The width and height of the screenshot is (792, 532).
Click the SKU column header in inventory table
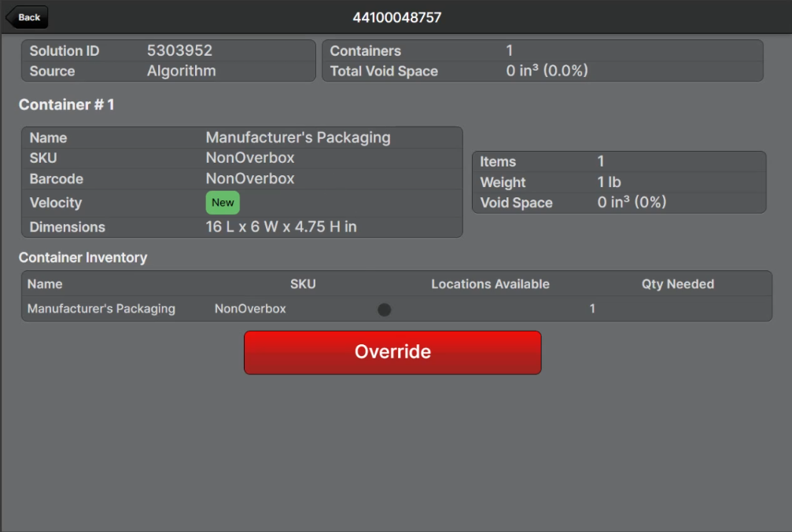[303, 284]
